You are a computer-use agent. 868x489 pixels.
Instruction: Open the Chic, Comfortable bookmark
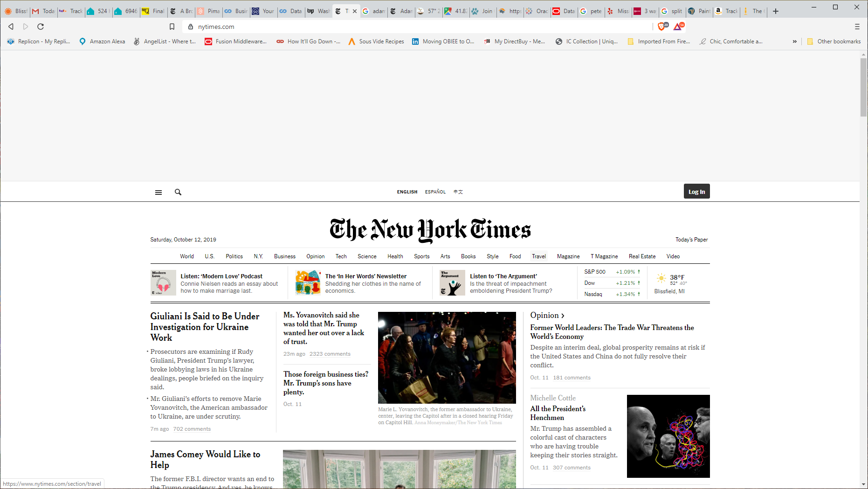coord(731,41)
